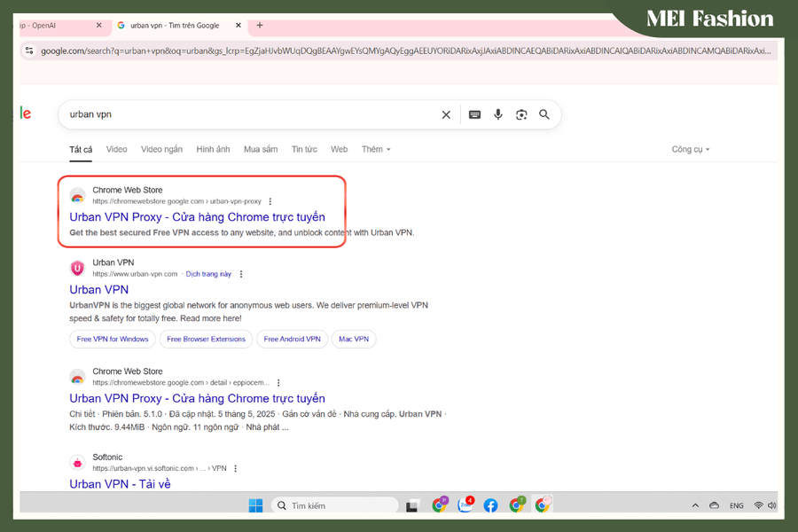This screenshot has width=798, height=532.
Task: Open Task View on the taskbar
Action: point(412,506)
